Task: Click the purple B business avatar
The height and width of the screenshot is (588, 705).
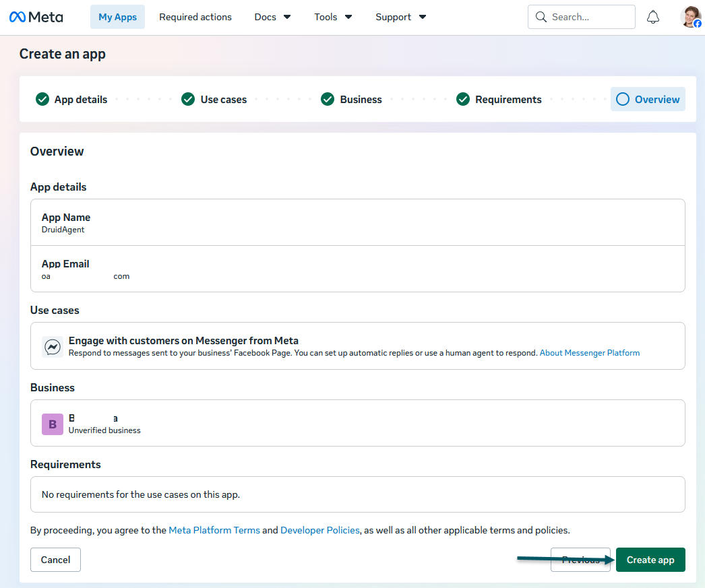Action: point(53,424)
